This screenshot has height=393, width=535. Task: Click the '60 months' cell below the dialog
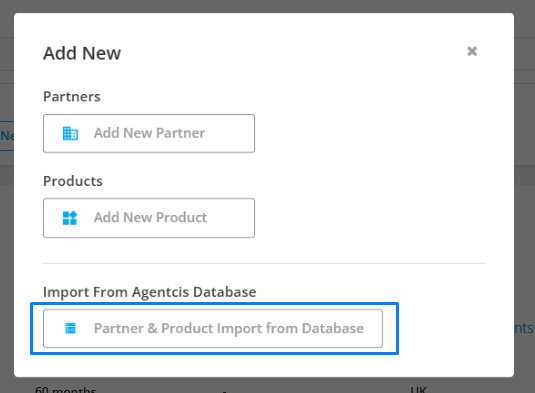(x=65, y=389)
